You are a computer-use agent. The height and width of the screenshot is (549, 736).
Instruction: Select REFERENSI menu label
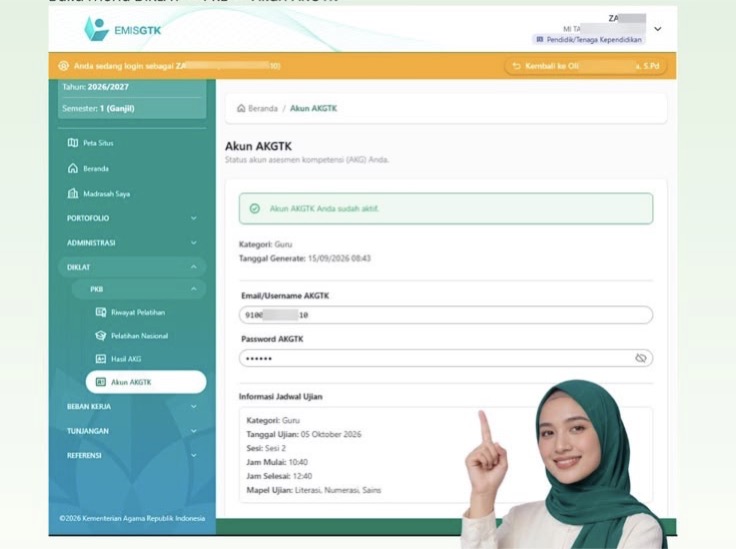pyautogui.click(x=84, y=455)
